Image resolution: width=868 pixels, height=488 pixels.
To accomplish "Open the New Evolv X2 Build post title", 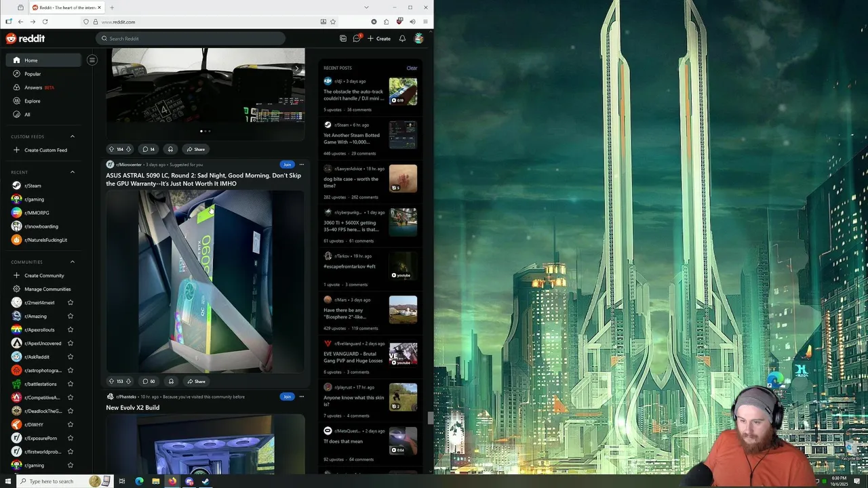I will click(133, 408).
